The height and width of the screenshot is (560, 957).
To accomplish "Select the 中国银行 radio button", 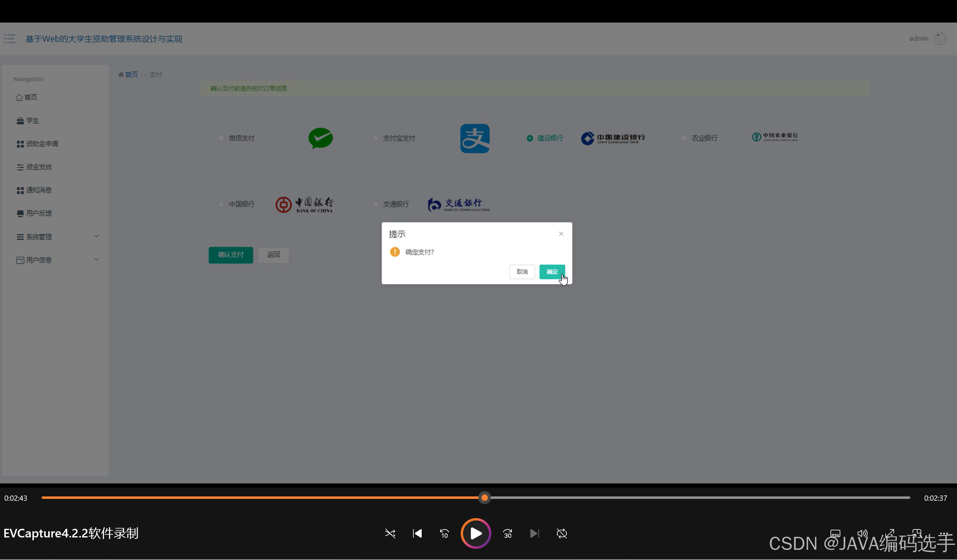I will tap(221, 204).
